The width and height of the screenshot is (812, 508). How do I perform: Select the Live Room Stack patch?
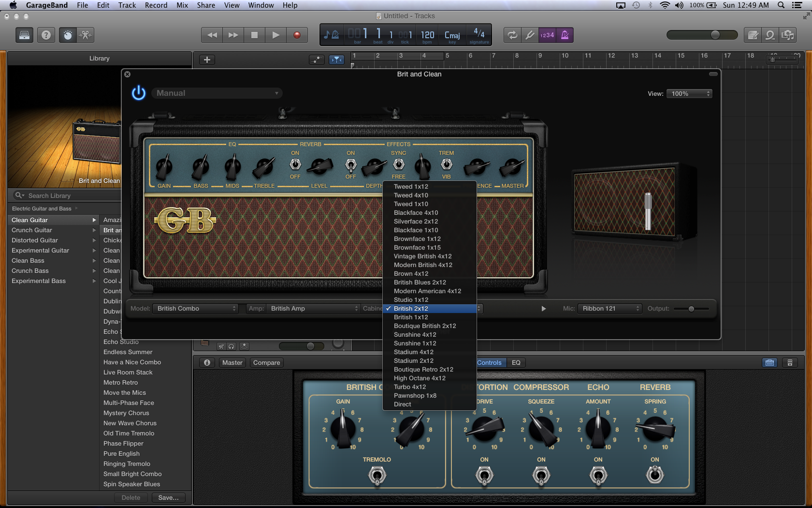coord(128,372)
